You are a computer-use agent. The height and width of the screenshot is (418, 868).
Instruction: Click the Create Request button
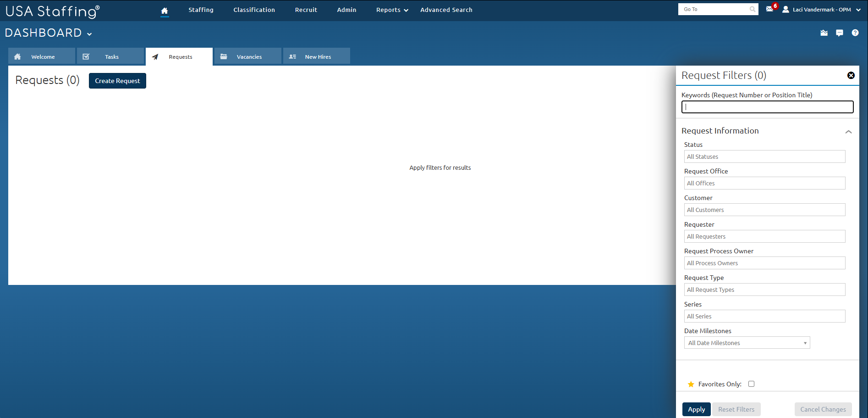click(117, 81)
